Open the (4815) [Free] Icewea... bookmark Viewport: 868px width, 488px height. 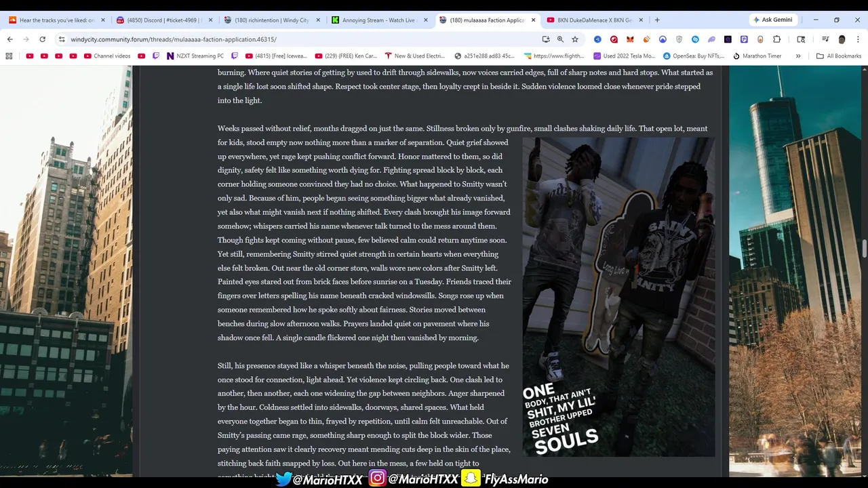[x=276, y=56]
